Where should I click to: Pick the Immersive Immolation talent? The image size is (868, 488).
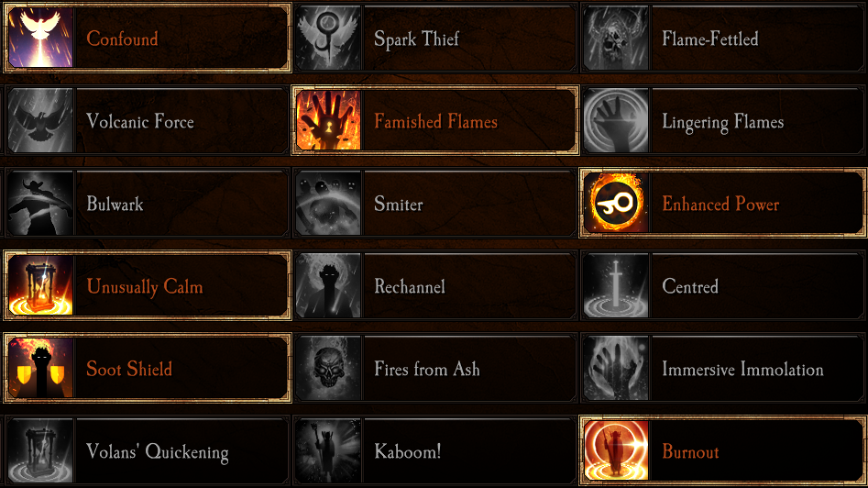(x=722, y=368)
